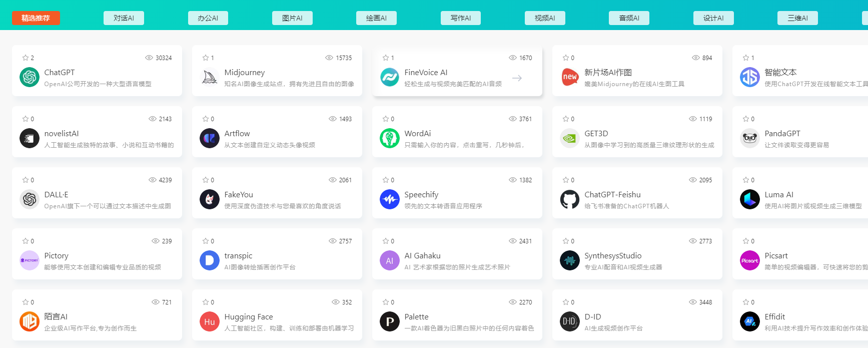Click the SynthesysStudio title link
The height and width of the screenshot is (348, 868).
pos(613,256)
